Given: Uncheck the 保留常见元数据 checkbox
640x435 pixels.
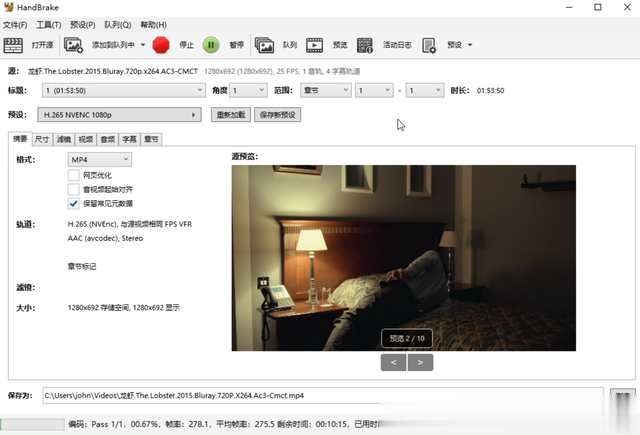Looking at the screenshot, I should point(73,203).
